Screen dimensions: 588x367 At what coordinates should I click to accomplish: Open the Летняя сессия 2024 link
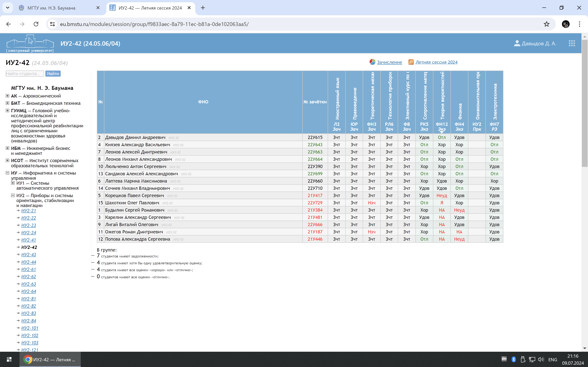pos(436,62)
